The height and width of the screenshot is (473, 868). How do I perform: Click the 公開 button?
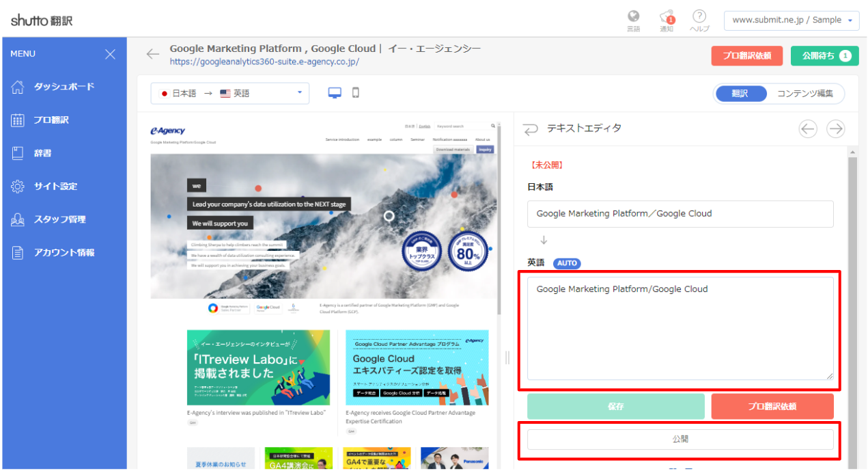(680, 439)
